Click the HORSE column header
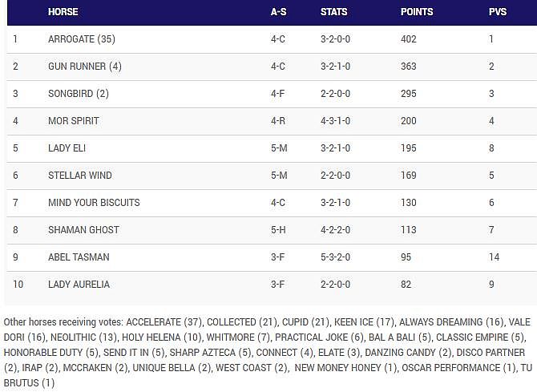Image resolution: width=537 pixels, height=392 pixels. coord(63,12)
